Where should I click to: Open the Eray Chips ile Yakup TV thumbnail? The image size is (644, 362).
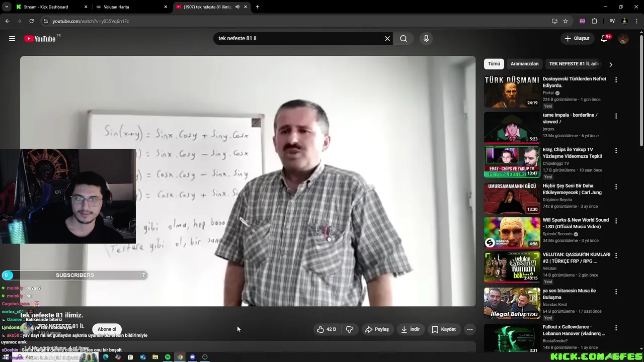pyautogui.click(x=512, y=162)
